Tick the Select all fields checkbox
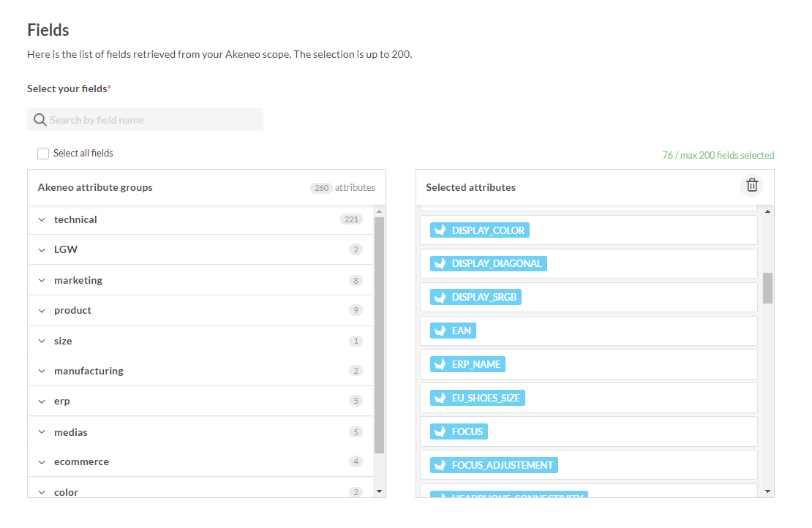 point(43,154)
